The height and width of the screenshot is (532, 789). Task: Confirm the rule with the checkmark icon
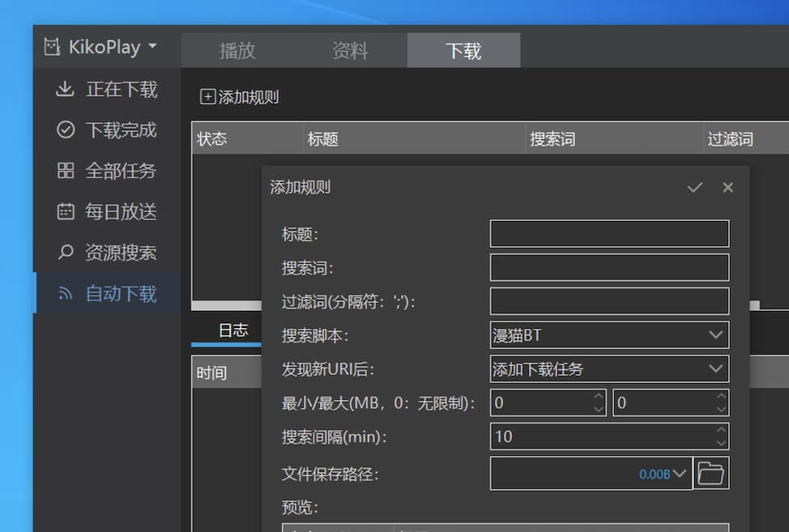tap(694, 187)
